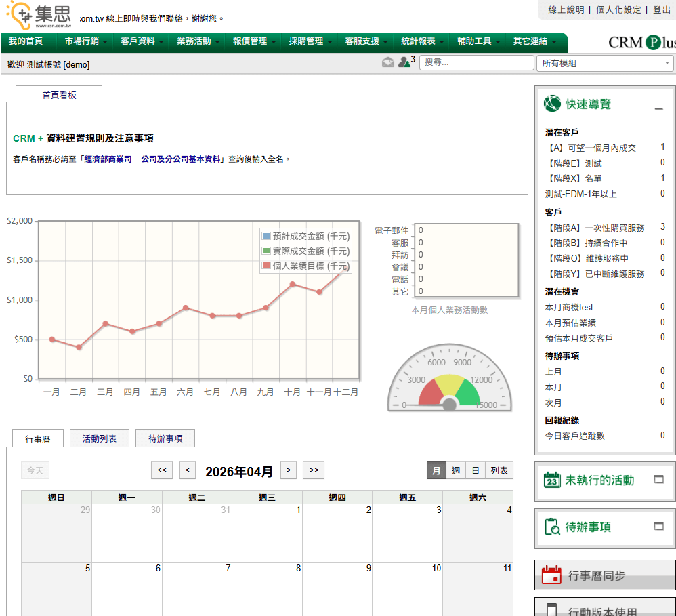
Task: Expand the 未執行的活動 panel
Action: pos(658,480)
